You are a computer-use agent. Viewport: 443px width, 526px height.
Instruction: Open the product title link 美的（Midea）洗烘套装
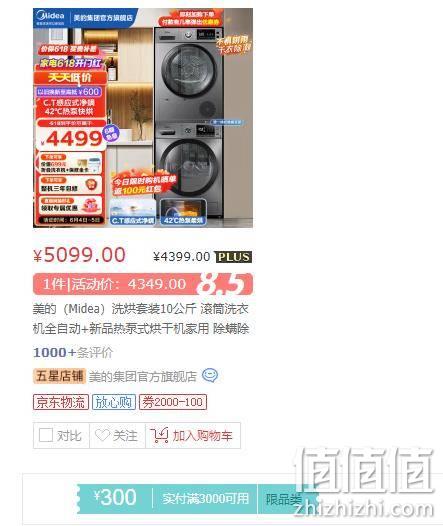tap(141, 318)
